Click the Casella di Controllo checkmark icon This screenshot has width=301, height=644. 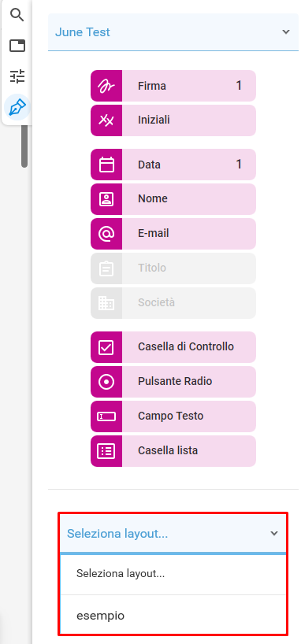pyautogui.click(x=106, y=347)
